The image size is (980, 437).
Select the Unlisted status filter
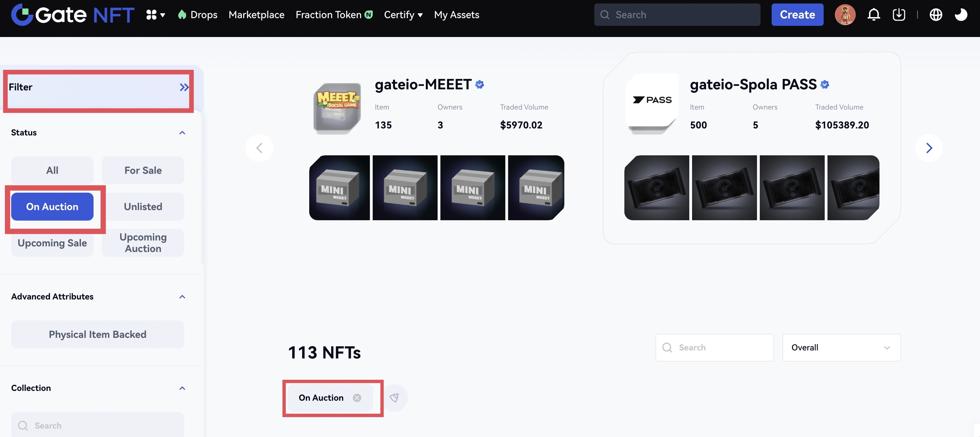click(x=143, y=207)
